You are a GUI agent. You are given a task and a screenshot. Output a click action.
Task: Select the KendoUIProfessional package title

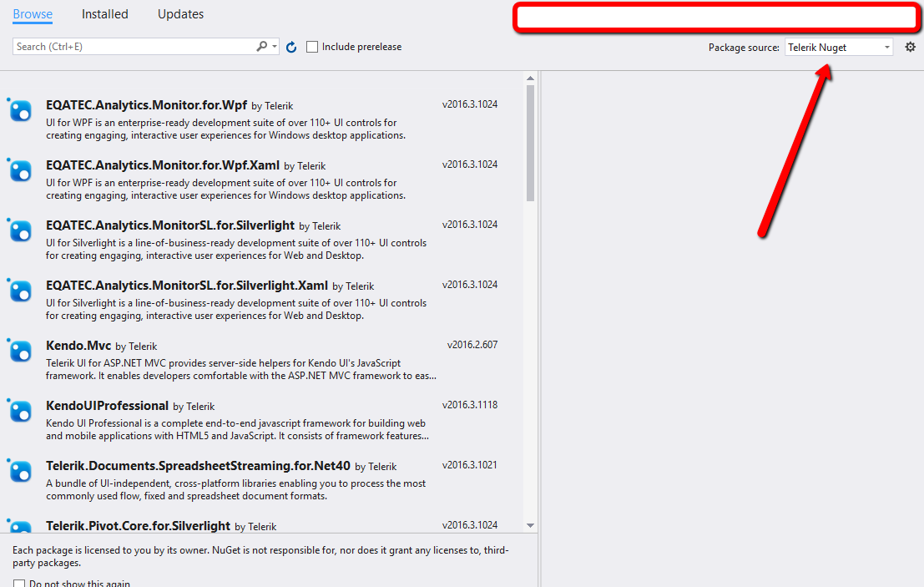(x=107, y=406)
